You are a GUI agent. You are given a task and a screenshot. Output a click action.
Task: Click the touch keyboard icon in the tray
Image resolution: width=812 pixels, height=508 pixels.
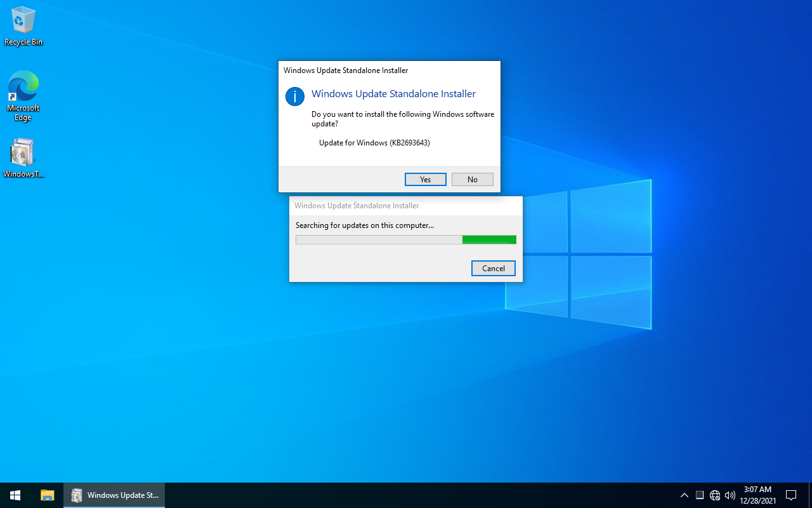pos(700,495)
